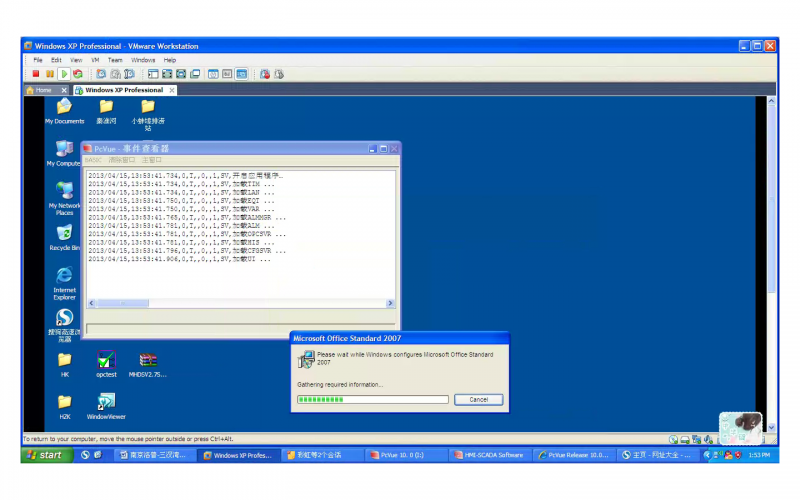The height and width of the screenshot is (500, 800).
Task: Open the VM menu
Action: point(95,60)
